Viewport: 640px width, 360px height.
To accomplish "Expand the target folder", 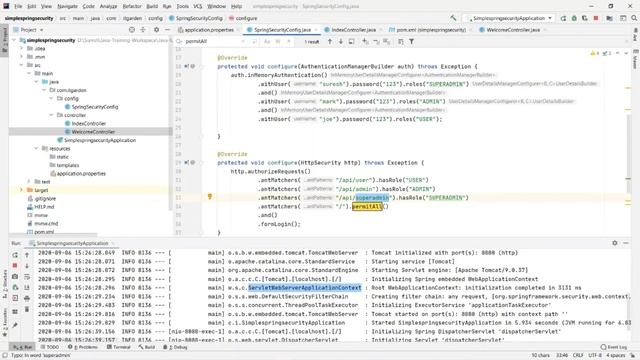I will tap(22, 190).
